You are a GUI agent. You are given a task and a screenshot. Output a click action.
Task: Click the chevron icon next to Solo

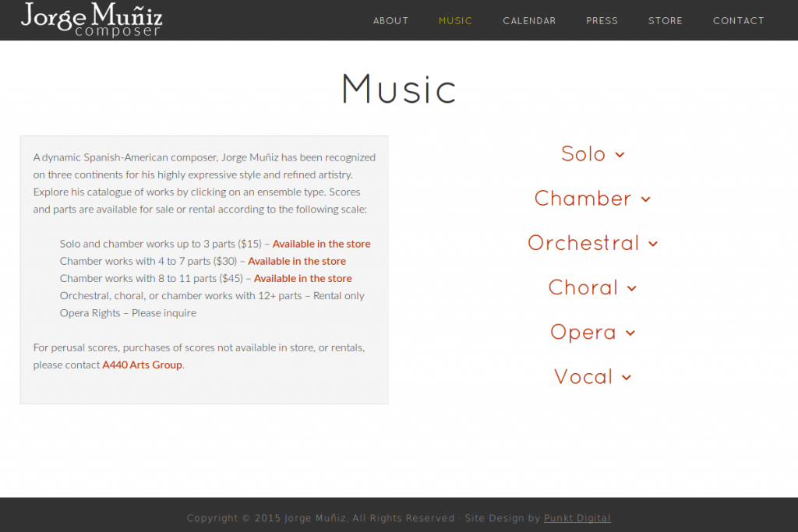point(620,155)
